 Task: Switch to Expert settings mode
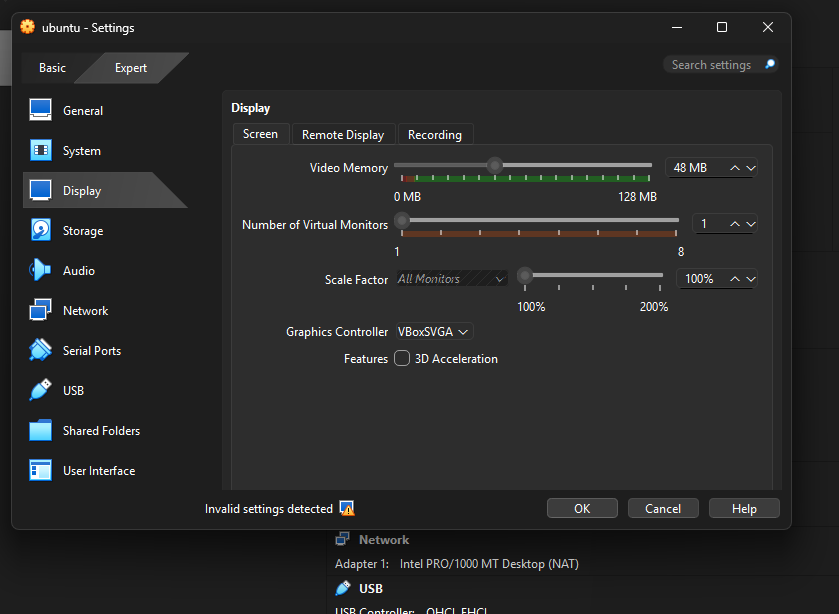131,67
